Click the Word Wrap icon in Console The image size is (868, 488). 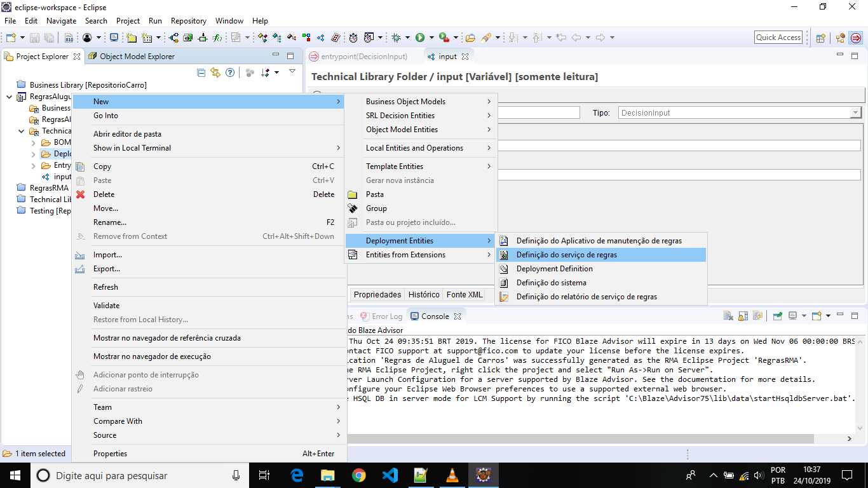[x=757, y=316]
